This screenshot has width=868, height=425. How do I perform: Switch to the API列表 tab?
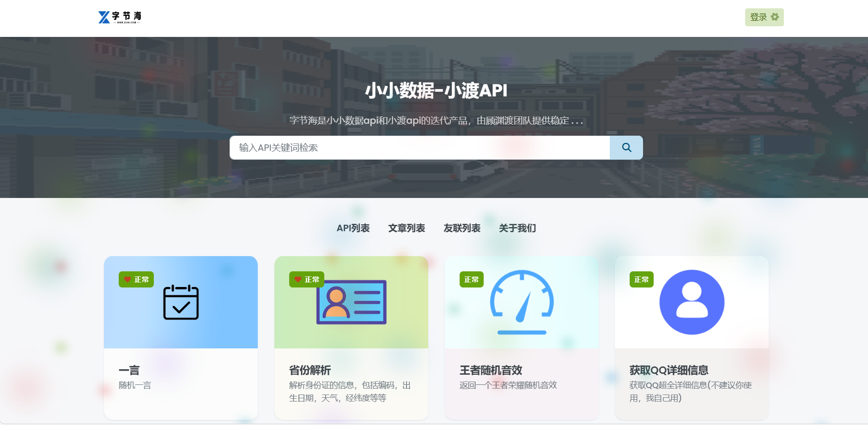353,228
